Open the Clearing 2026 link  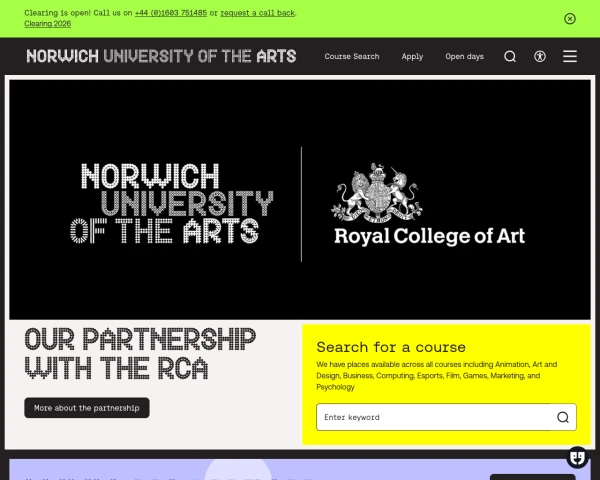[47, 23]
